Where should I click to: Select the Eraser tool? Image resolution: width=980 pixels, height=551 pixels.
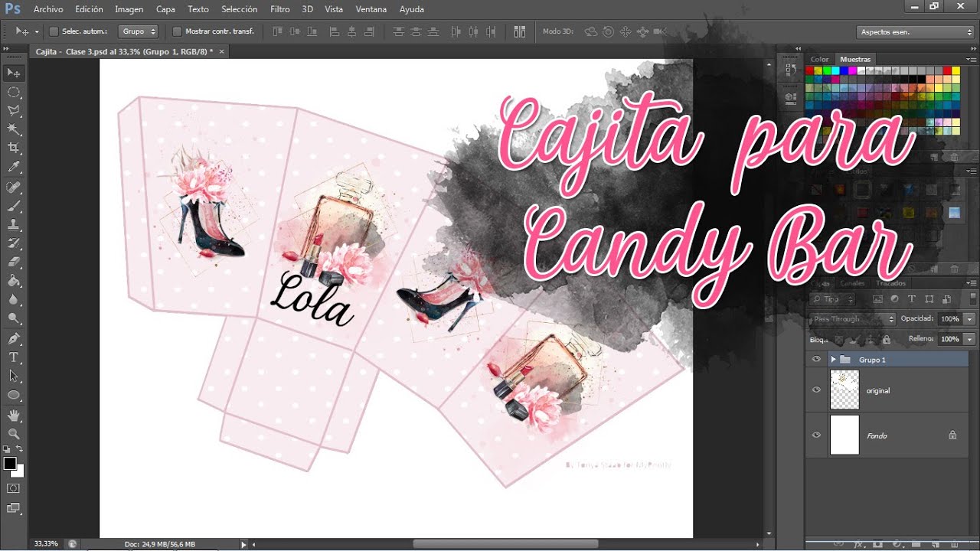click(x=14, y=262)
